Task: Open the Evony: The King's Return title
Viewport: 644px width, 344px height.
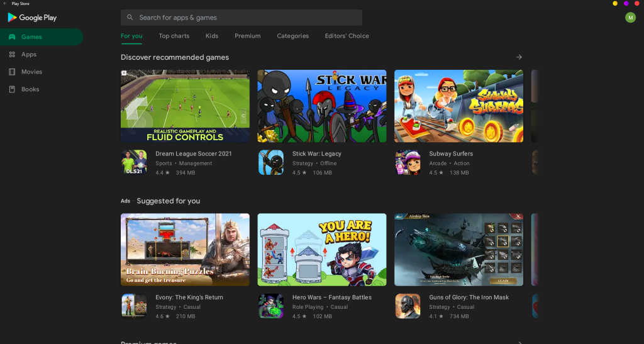Action: click(189, 297)
